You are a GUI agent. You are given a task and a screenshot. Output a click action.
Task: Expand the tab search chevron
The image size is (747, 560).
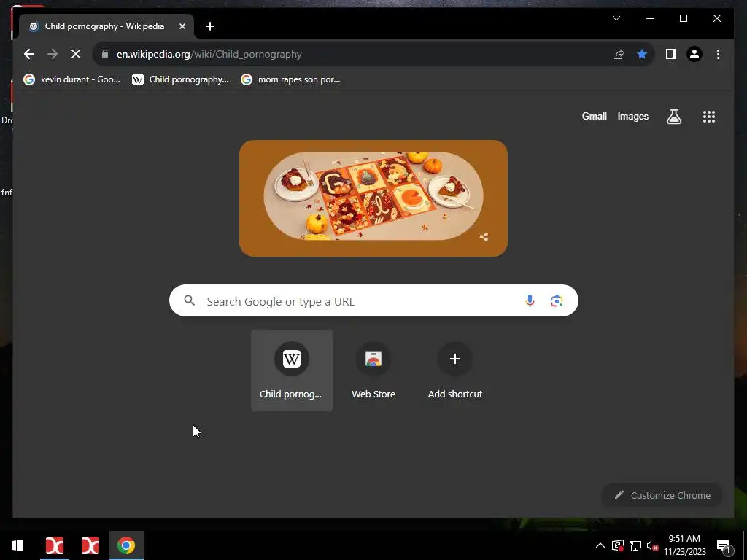click(x=616, y=18)
